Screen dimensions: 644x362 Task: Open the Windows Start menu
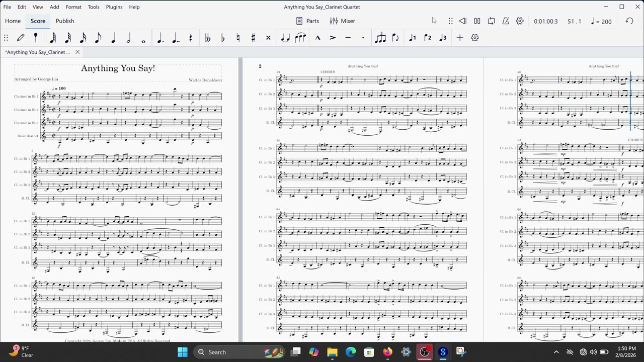coord(182,352)
